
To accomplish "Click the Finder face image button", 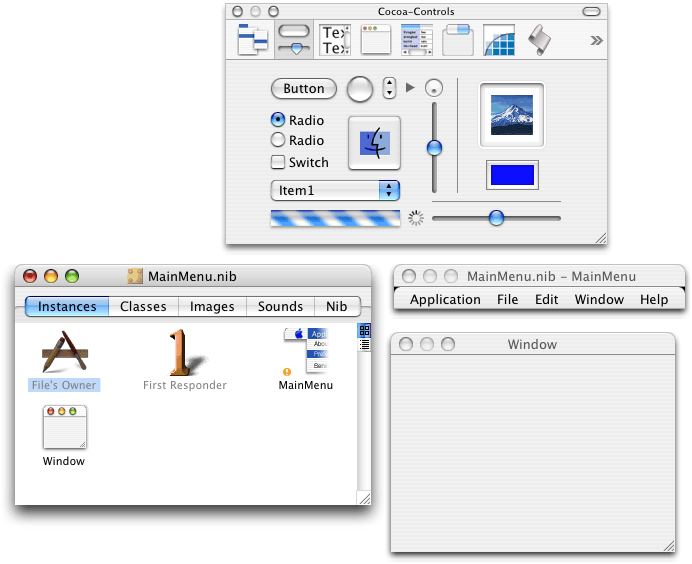I will pos(374,143).
